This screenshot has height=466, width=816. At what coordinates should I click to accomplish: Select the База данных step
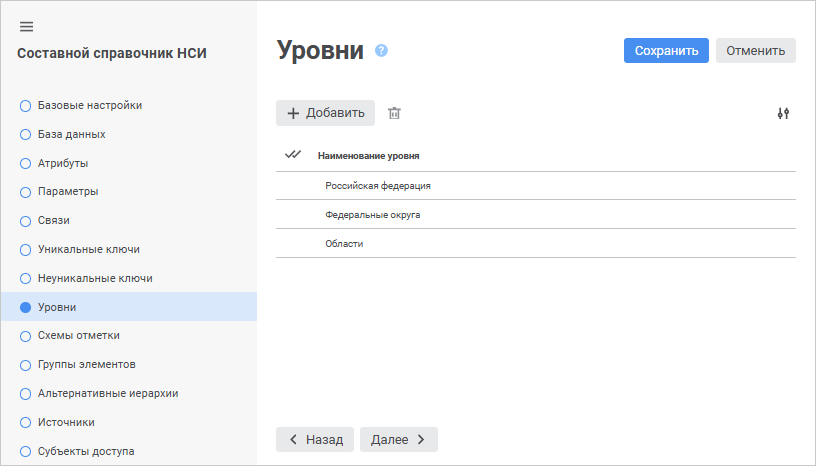pyautogui.click(x=71, y=134)
